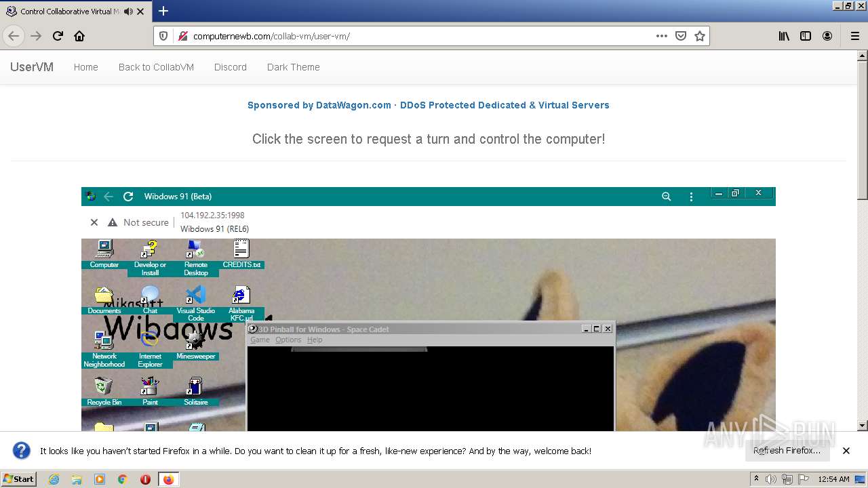This screenshot has width=868, height=488.
Task: Open the Help menu in 3D Pinball
Action: point(315,340)
